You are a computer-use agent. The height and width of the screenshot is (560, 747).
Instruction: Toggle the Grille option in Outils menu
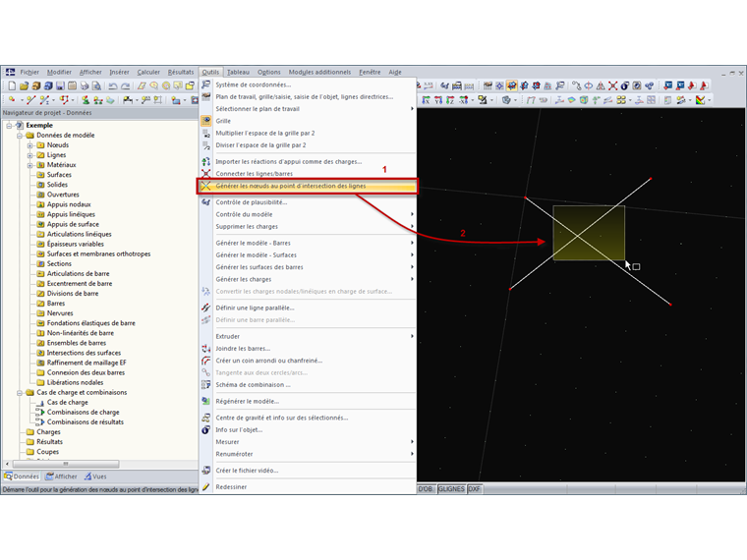coord(223,121)
